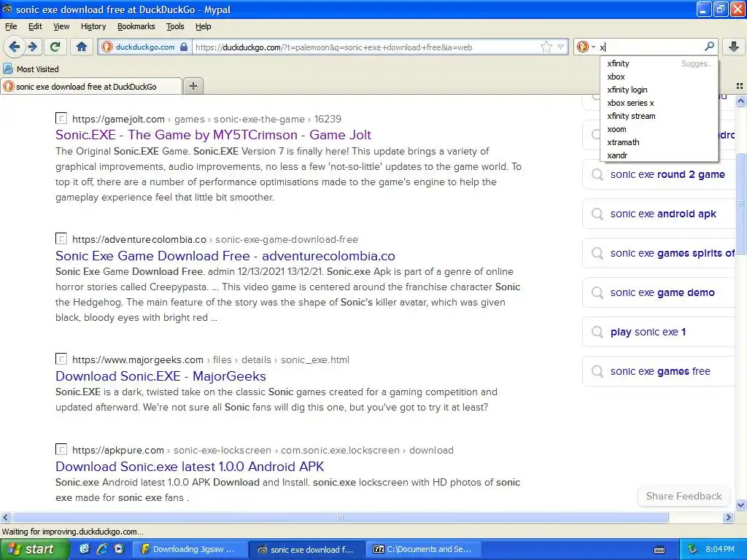This screenshot has height=560, width=747.
Task: Switch to 7-Zip Documents taskbar window
Action: pyautogui.click(x=425, y=549)
